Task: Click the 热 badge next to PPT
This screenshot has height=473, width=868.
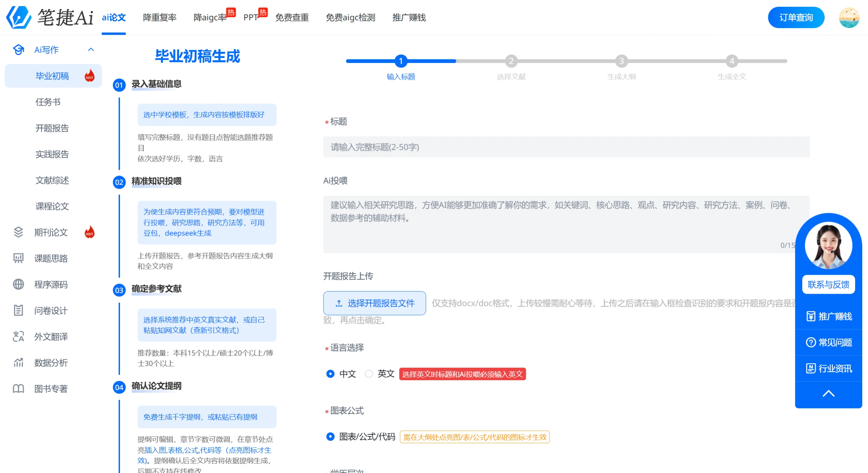Action: [263, 13]
